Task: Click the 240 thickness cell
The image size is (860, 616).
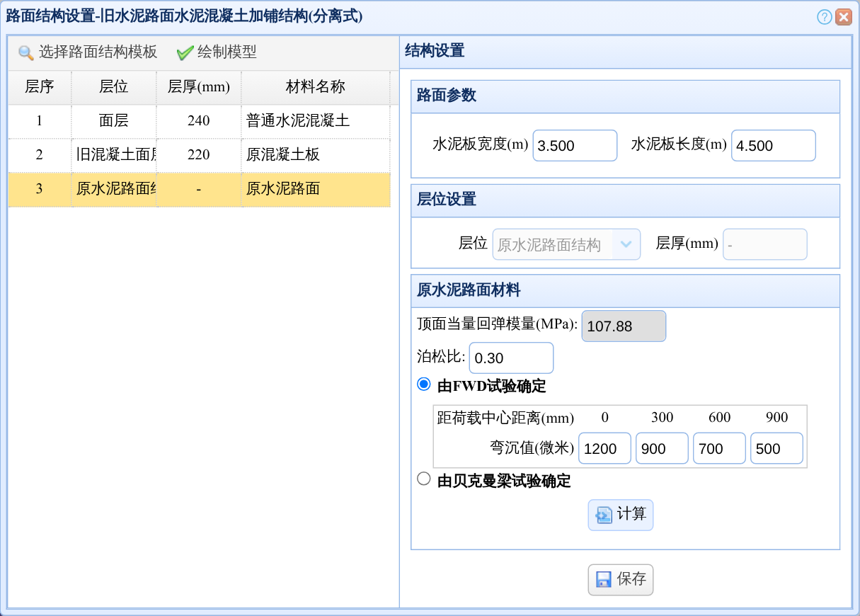Action: pyautogui.click(x=199, y=121)
